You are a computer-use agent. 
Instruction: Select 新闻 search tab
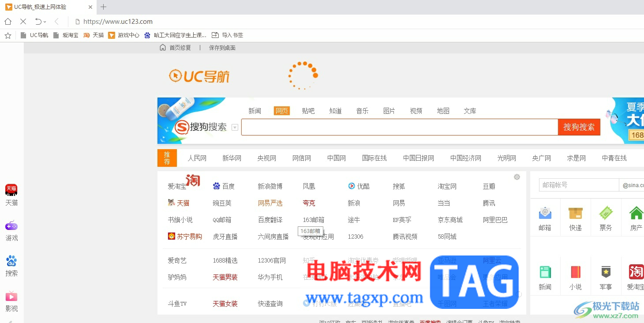[x=255, y=111]
